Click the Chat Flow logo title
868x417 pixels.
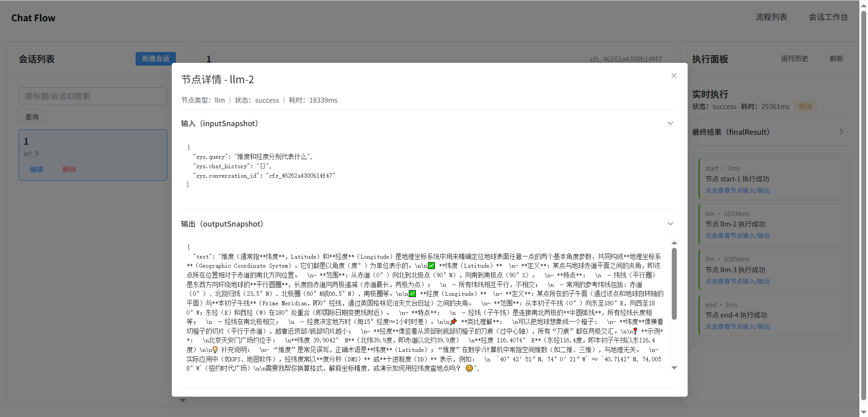[x=33, y=18]
